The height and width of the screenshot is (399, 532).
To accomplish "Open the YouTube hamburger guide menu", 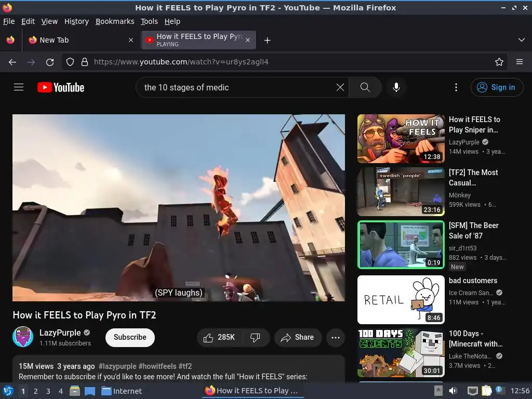I will coord(19,87).
